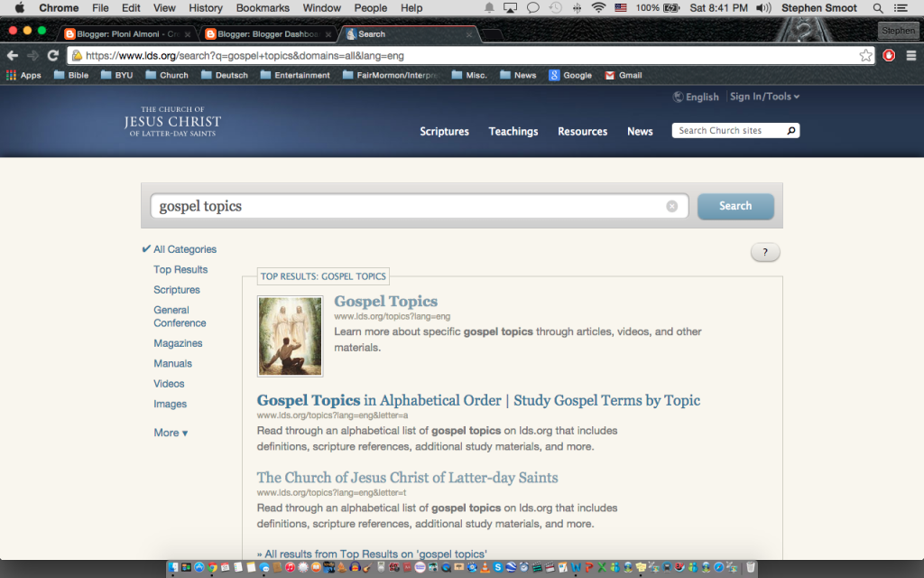Open the Resources navigation menu

[x=582, y=131]
